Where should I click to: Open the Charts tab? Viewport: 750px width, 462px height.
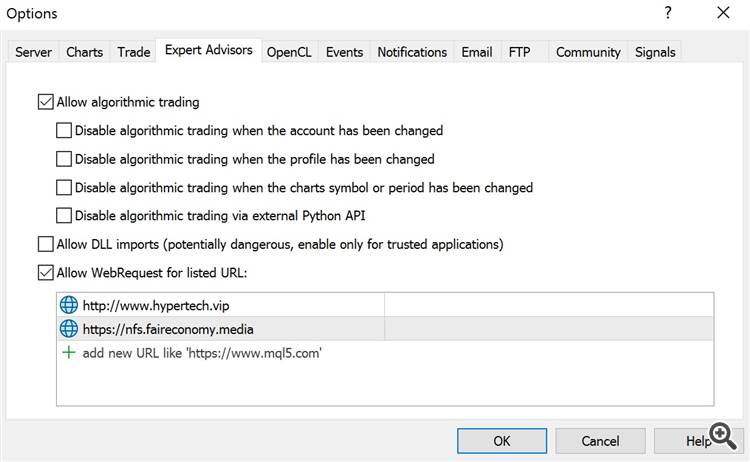tap(84, 52)
